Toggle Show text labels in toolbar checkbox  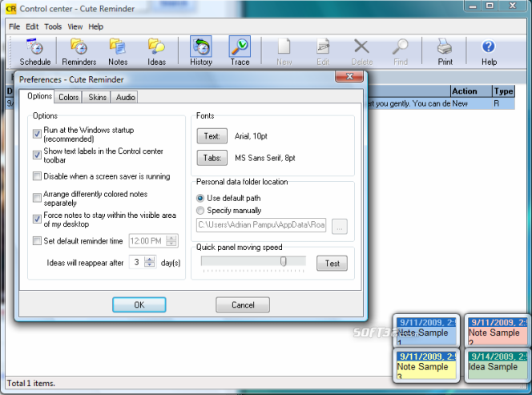tap(37, 155)
